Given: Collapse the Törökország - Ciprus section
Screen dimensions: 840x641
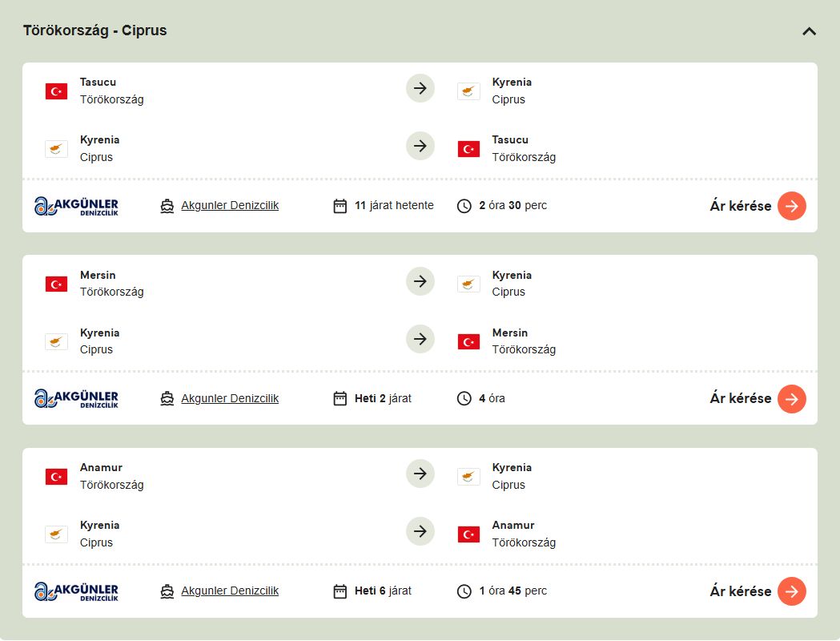Looking at the screenshot, I should pos(809,31).
